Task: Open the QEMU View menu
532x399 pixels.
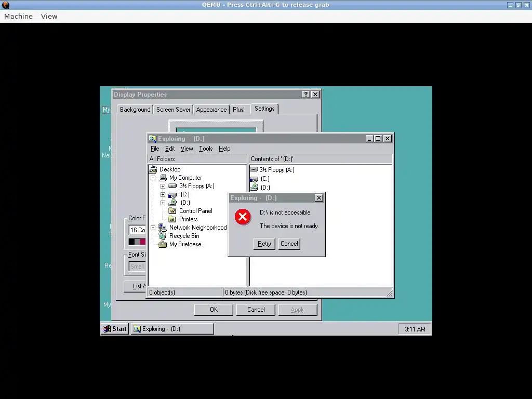Action: (49, 16)
